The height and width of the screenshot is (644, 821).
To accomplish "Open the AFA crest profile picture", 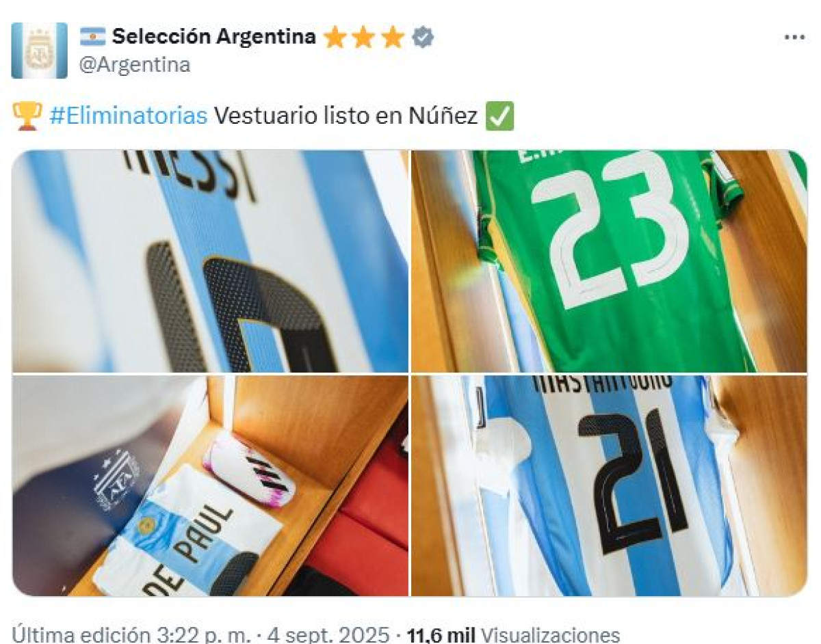I will [39, 51].
